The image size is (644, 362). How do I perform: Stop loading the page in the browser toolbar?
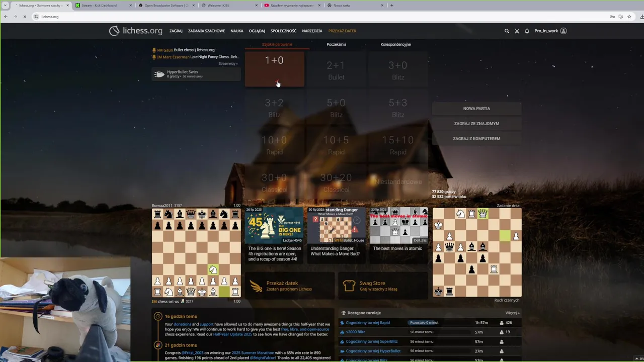(25, 17)
